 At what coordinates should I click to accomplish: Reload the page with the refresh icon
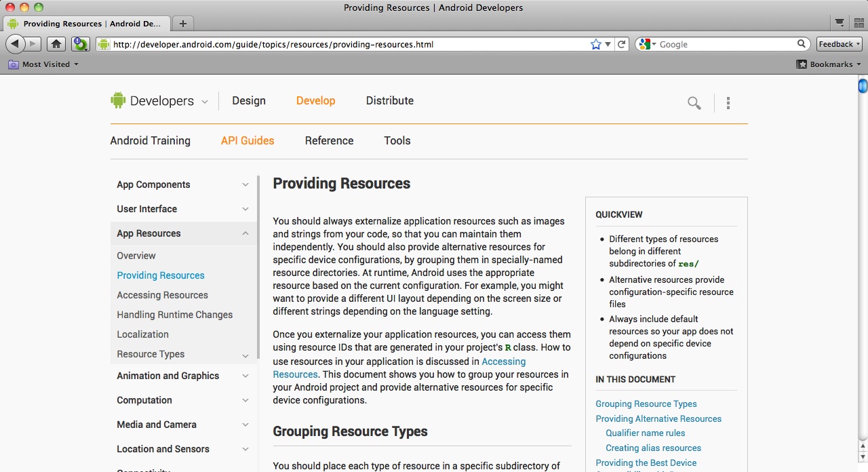point(621,44)
